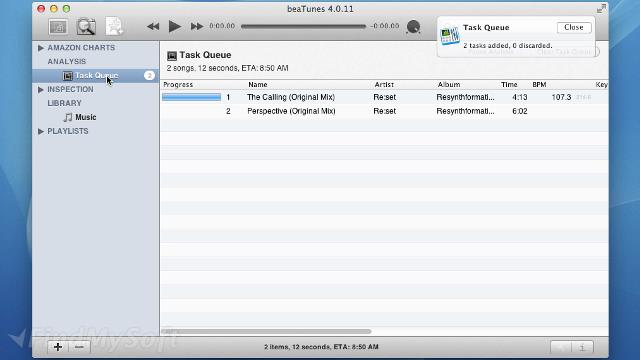Click the Task Queue count badge
640x360 pixels.
click(149, 76)
